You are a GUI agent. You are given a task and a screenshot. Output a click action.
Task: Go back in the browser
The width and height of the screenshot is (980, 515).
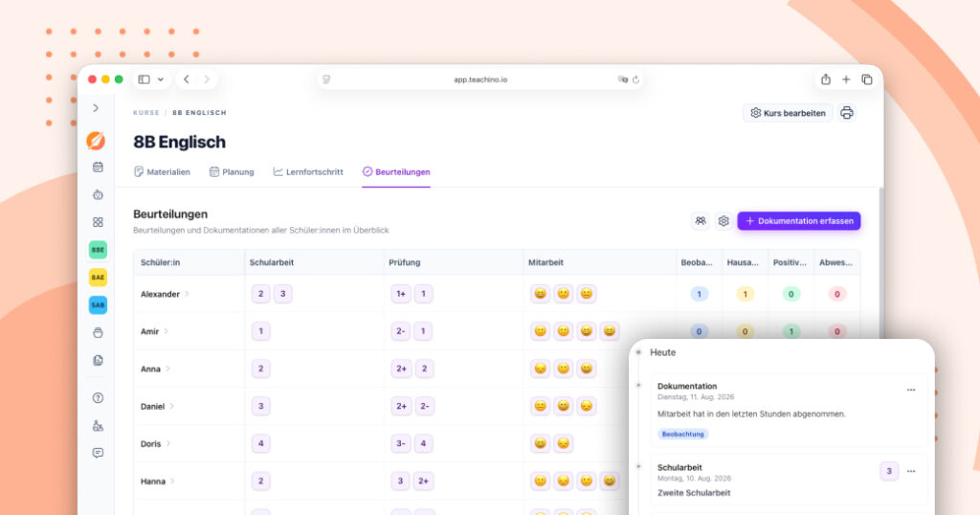click(x=187, y=79)
